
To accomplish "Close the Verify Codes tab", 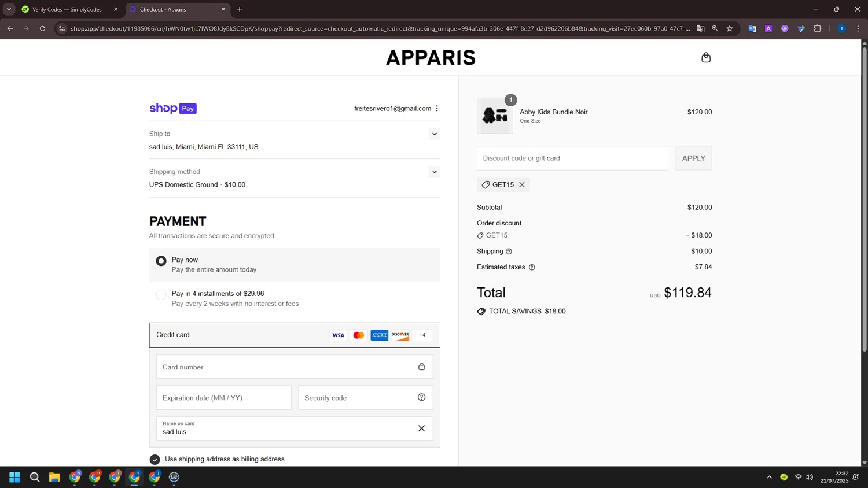I will tap(116, 9).
